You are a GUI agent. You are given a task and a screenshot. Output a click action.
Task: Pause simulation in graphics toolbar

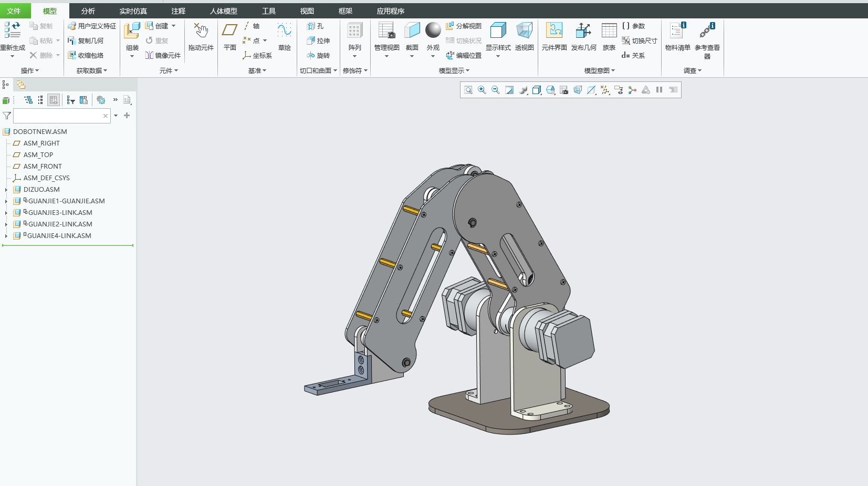[x=660, y=90]
